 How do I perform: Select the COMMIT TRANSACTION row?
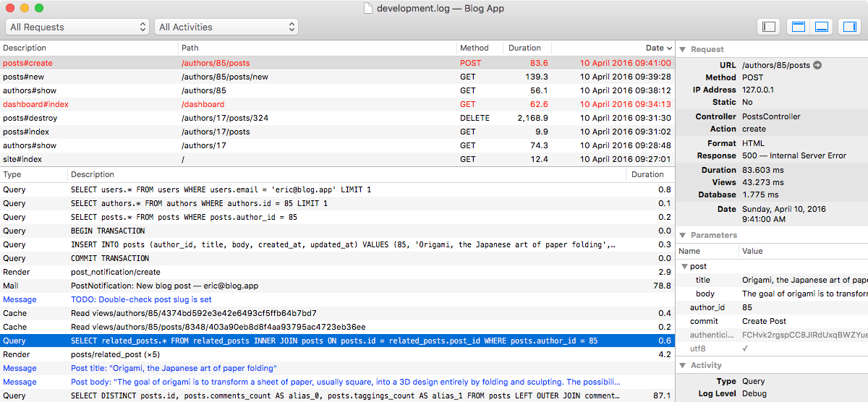[x=337, y=258]
